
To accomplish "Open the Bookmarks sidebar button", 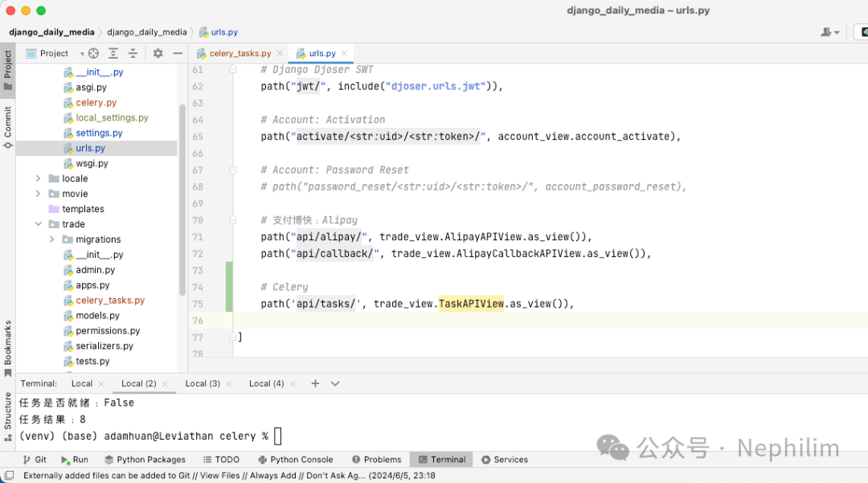I will click(x=8, y=347).
